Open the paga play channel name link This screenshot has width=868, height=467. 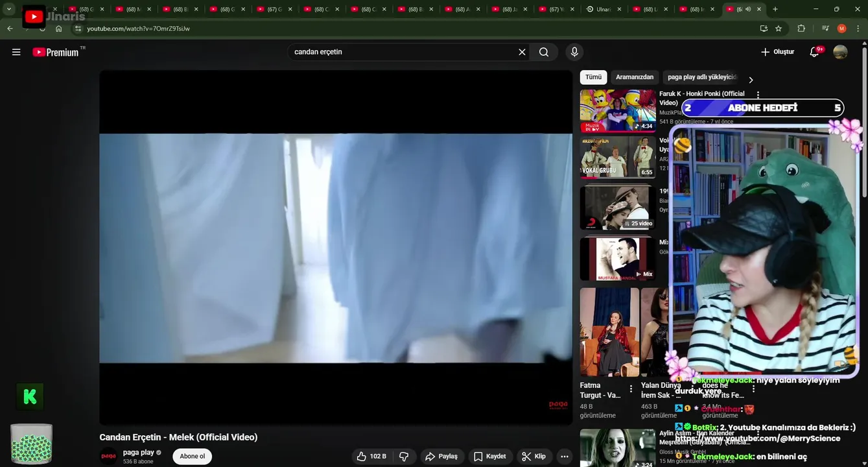pos(138,453)
